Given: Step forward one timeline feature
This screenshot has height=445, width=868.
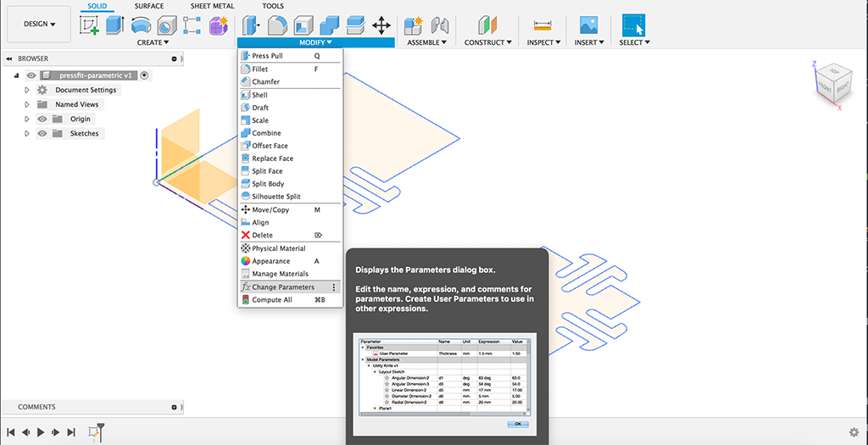Looking at the screenshot, I should coord(55,432).
